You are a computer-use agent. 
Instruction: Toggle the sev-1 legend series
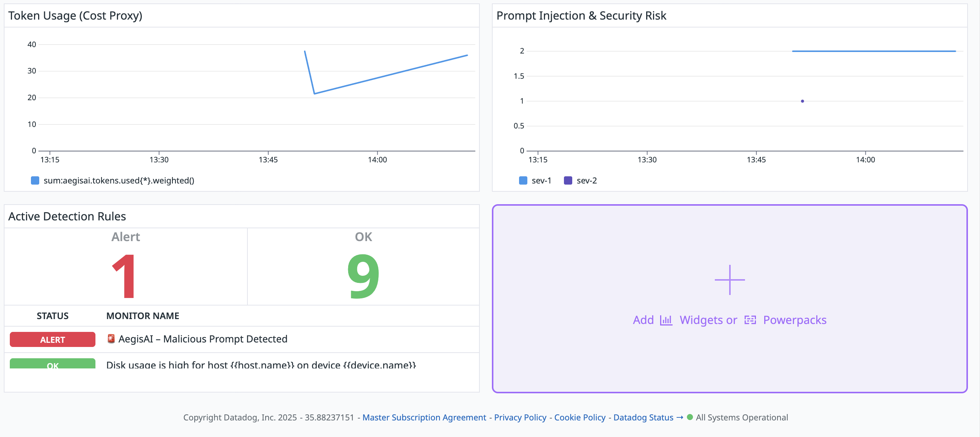[541, 180]
